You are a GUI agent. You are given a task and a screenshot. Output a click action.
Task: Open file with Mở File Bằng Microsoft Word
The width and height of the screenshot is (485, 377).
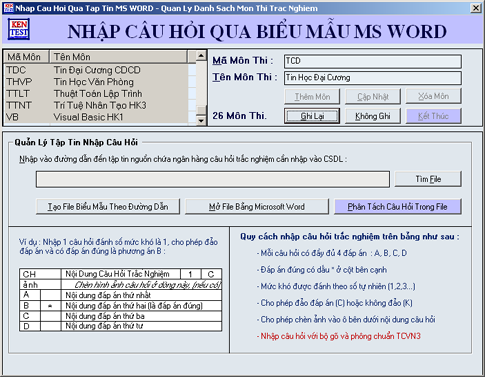pos(257,207)
